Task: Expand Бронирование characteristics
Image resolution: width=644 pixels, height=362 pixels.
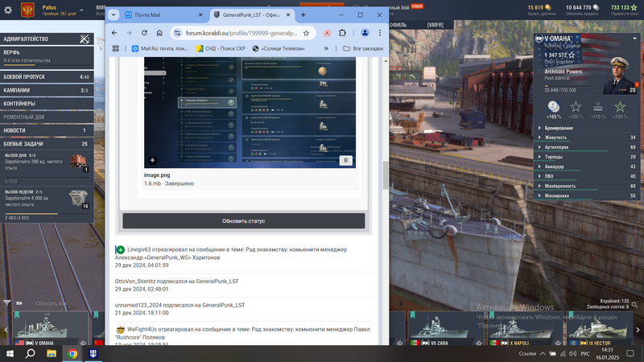Action: tap(588, 128)
